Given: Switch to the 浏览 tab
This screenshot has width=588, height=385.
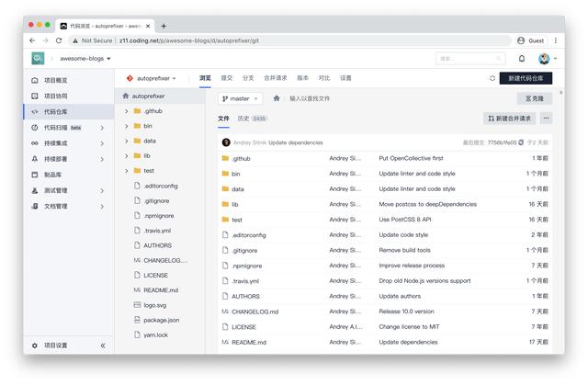Looking at the screenshot, I should pos(205,78).
